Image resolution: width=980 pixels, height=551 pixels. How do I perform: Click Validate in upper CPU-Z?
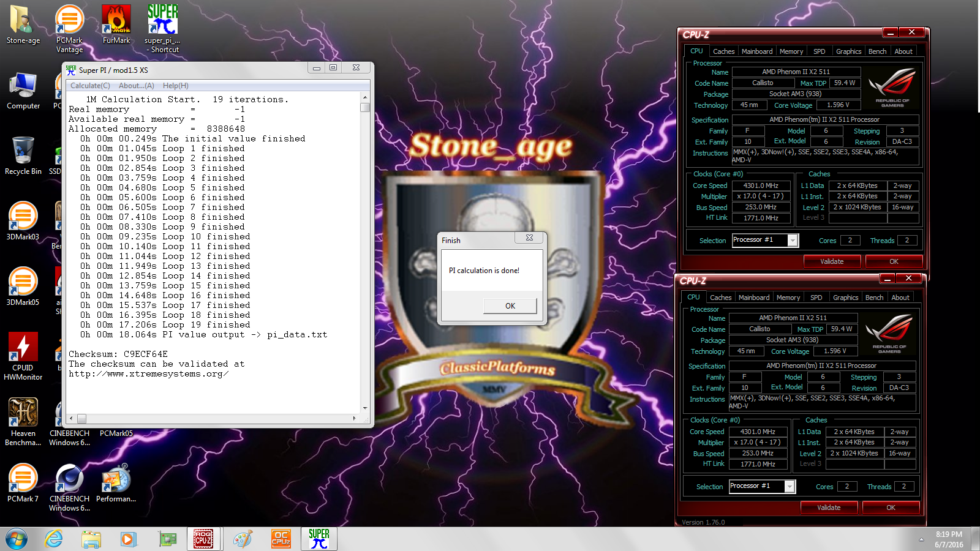(x=832, y=261)
